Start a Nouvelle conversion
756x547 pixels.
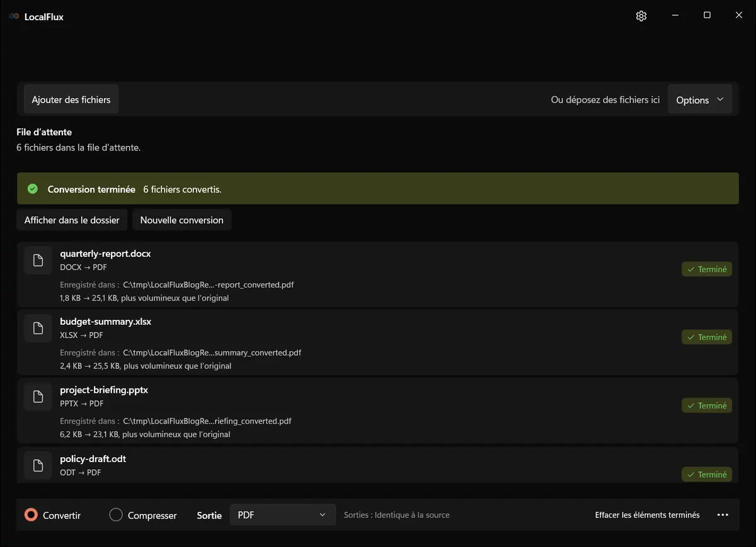point(182,220)
